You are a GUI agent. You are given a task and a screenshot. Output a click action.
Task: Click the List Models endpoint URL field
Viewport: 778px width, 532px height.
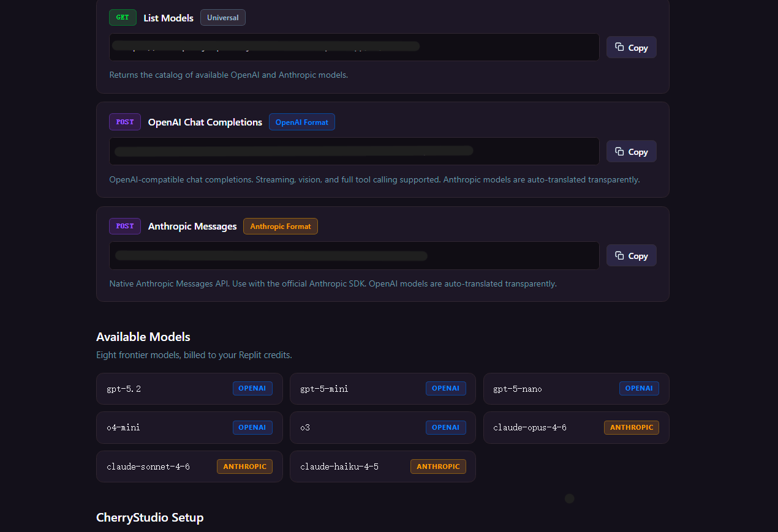pyautogui.click(x=354, y=47)
